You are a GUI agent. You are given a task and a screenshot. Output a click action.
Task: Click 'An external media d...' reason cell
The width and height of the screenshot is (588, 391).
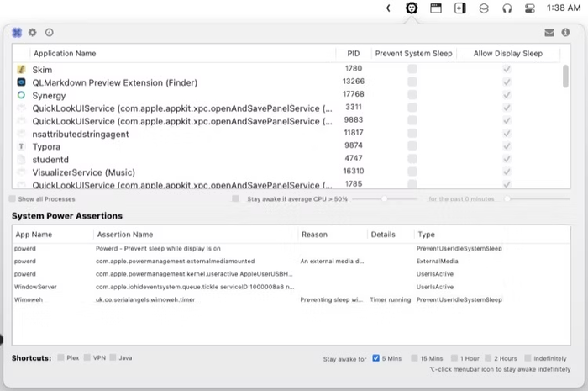pyautogui.click(x=332, y=261)
